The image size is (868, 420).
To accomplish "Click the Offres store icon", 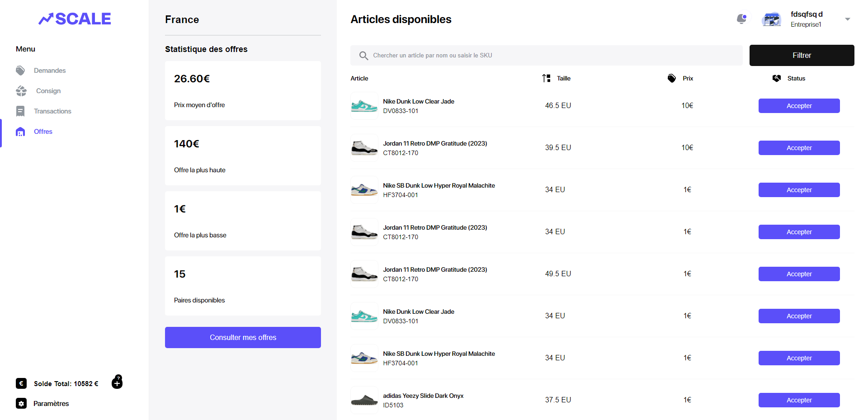I will click(x=20, y=132).
